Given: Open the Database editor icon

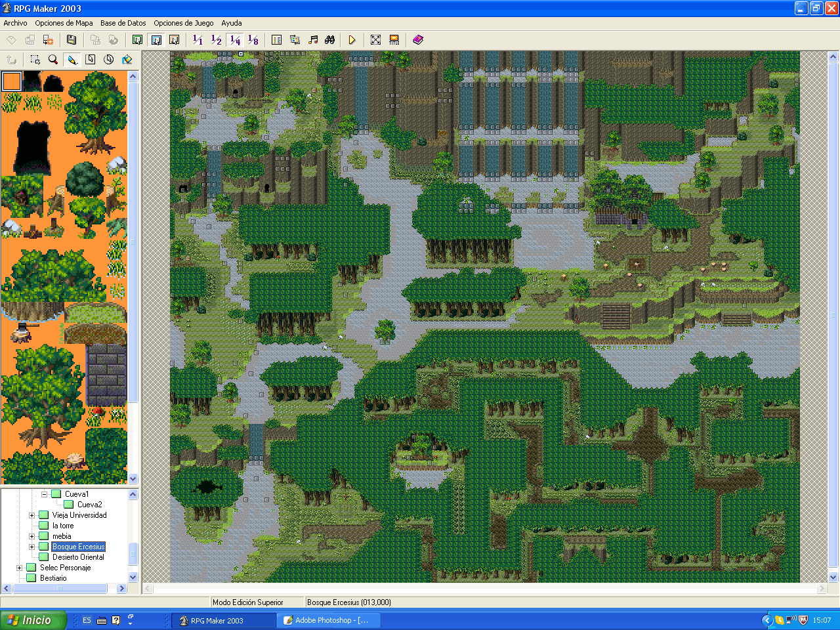Looking at the screenshot, I should [x=276, y=40].
